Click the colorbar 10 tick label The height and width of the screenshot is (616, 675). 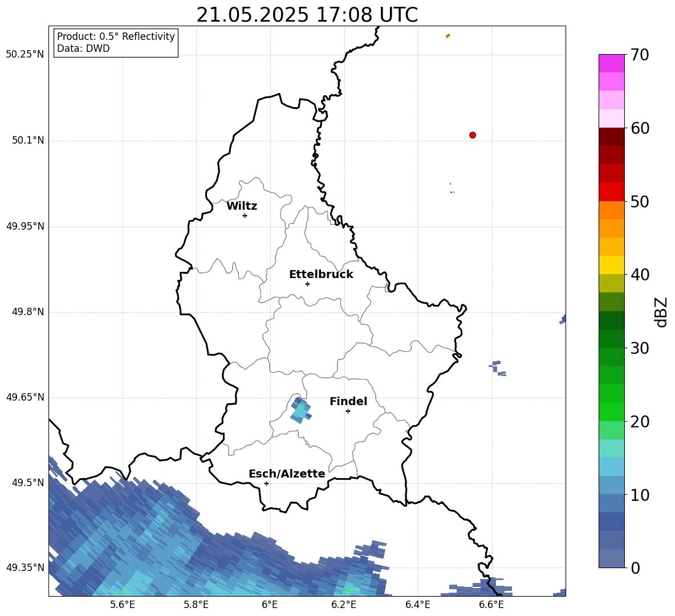click(x=640, y=495)
